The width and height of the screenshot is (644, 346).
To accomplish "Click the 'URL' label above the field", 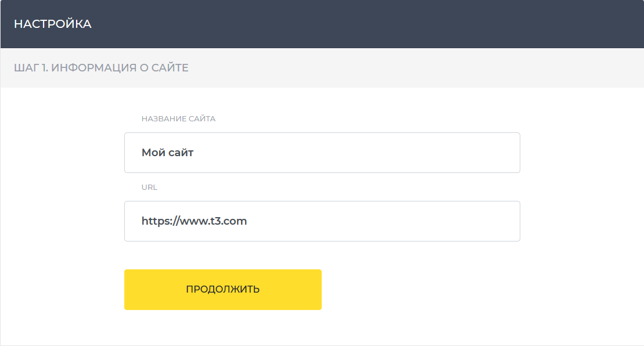I will point(149,188).
